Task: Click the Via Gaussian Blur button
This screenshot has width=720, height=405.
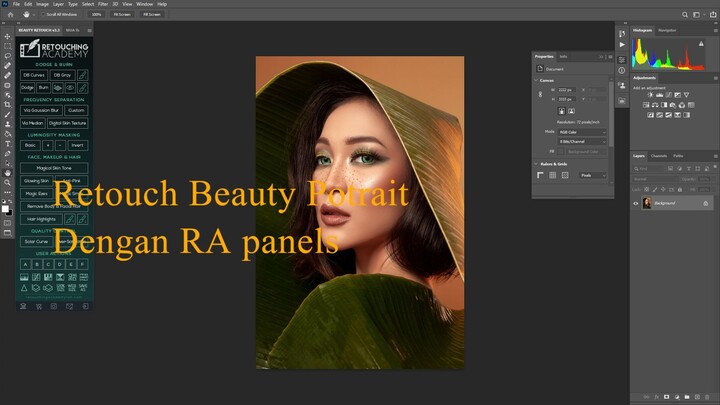Action: click(41, 110)
